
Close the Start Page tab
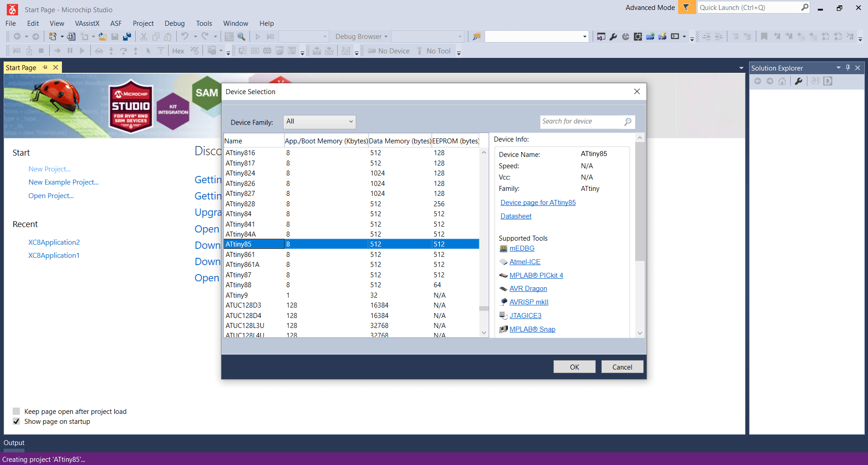click(x=56, y=67)
